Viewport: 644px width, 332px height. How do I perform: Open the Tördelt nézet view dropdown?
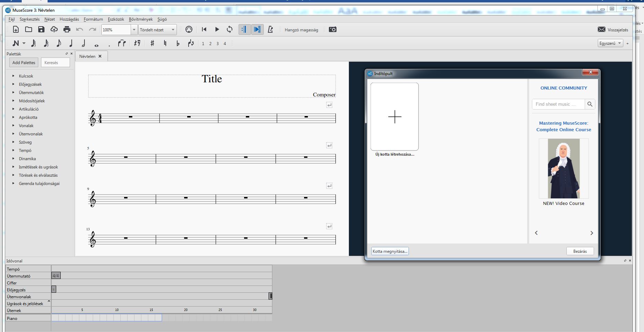(x=173, y=30)
